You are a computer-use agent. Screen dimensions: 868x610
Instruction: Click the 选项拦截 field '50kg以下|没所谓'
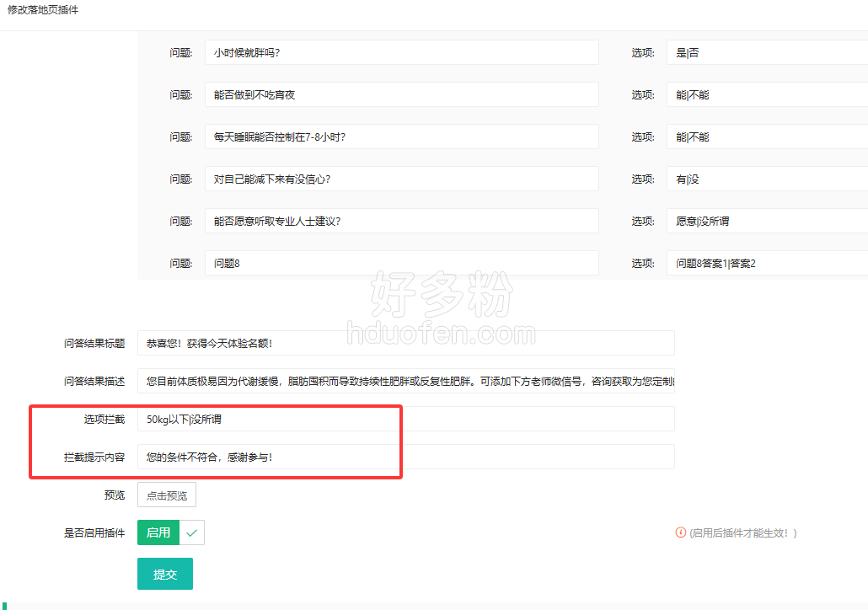(405, 419)
